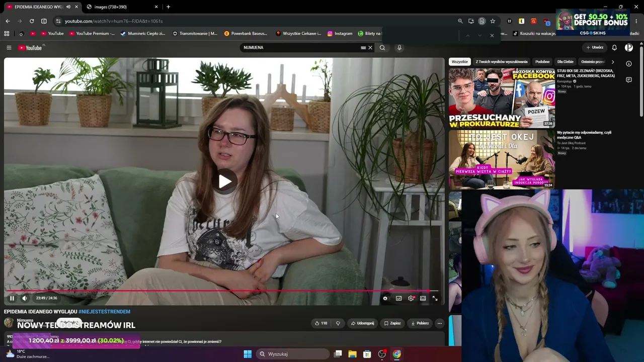Screen dimensions: 644x362
Task: Toggle subtitles in the player
Action: pos(399,298)
